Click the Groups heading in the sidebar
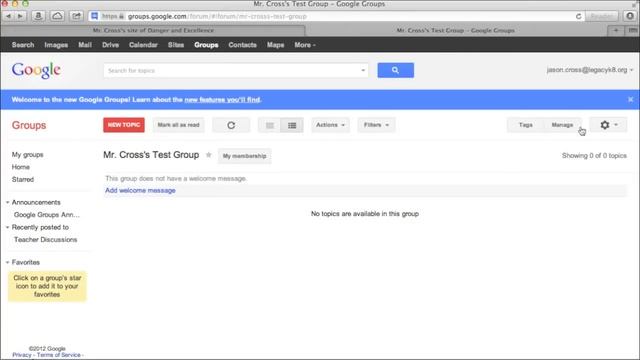This screenshot has width=640, height=360. pyautogui.click(x=29, y=125)
